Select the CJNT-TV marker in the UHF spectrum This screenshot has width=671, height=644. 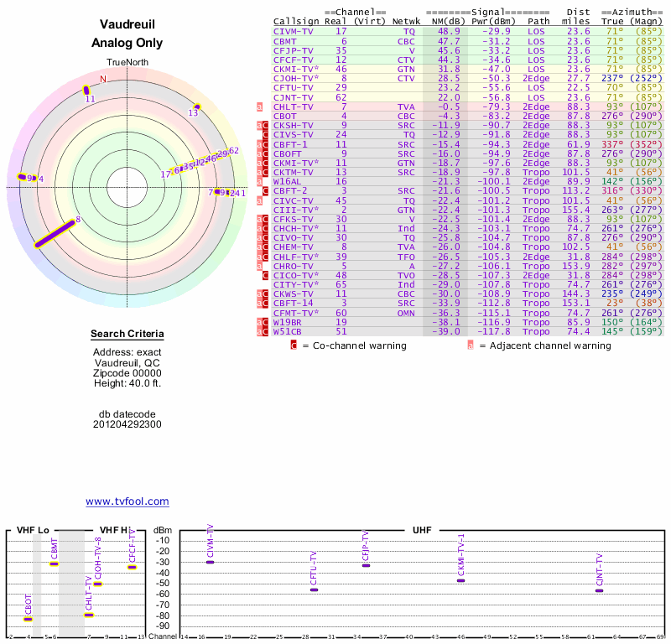599,590
